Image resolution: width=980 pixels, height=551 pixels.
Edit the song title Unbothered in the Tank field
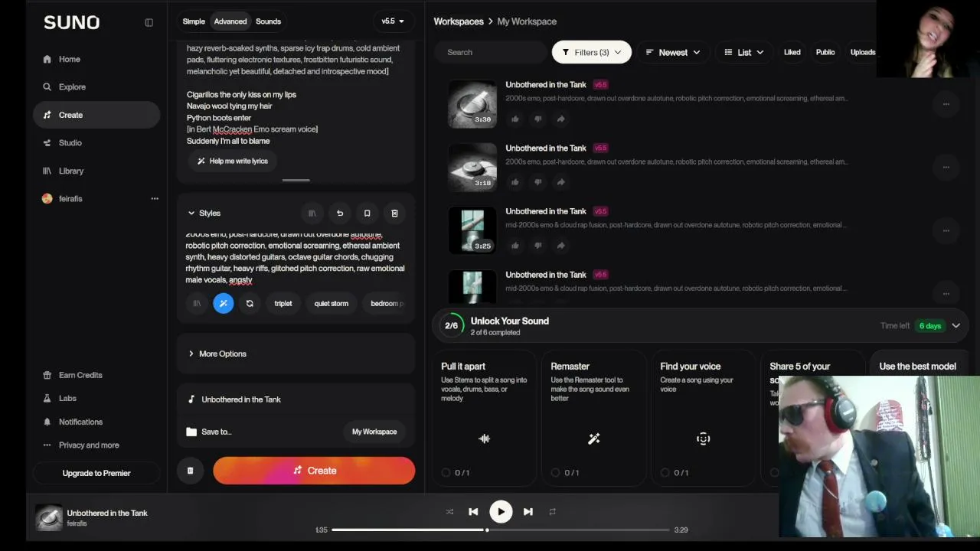(296, 399)
